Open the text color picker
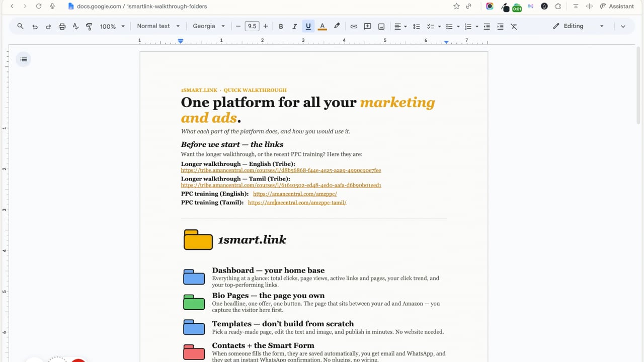 (323, 26)
